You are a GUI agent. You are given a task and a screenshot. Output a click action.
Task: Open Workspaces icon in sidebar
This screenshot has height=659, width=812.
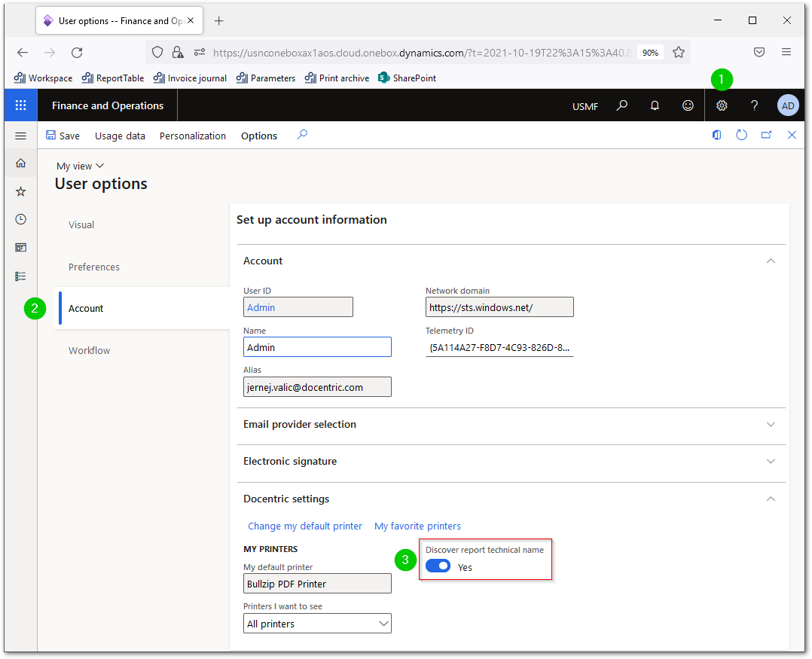(21, 248)
